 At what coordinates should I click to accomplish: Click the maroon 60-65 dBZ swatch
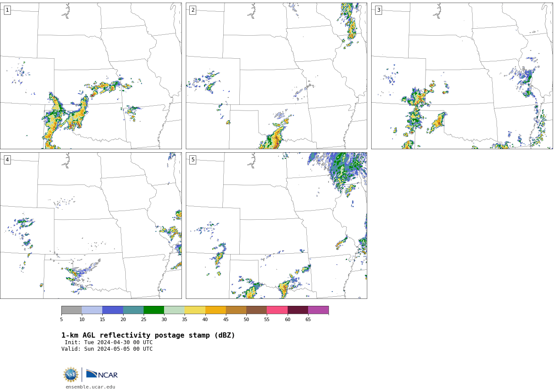coord(298,310)
